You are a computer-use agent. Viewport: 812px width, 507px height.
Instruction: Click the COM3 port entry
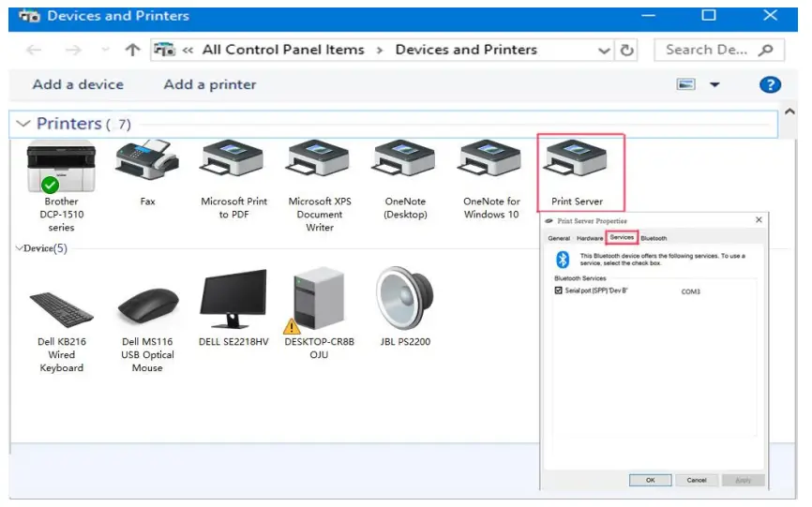coord(691,291)
